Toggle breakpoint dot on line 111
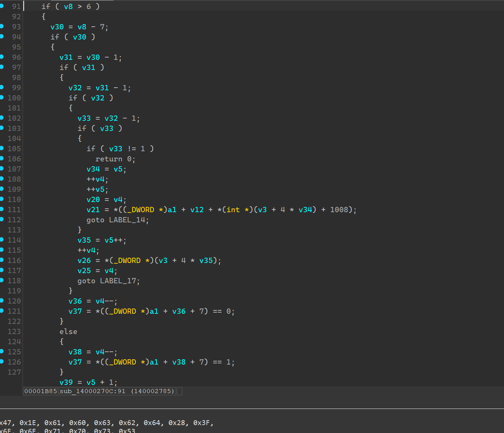 [x=2, y=209]
